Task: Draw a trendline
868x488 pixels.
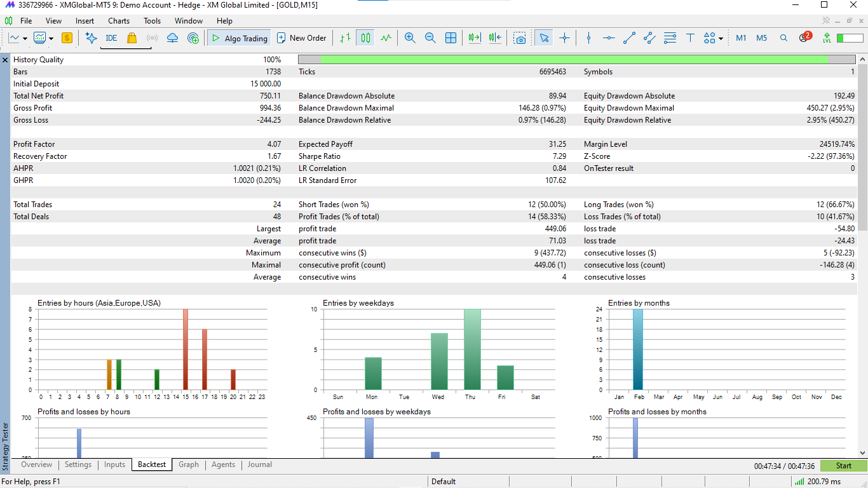Action: pos(629,38)
